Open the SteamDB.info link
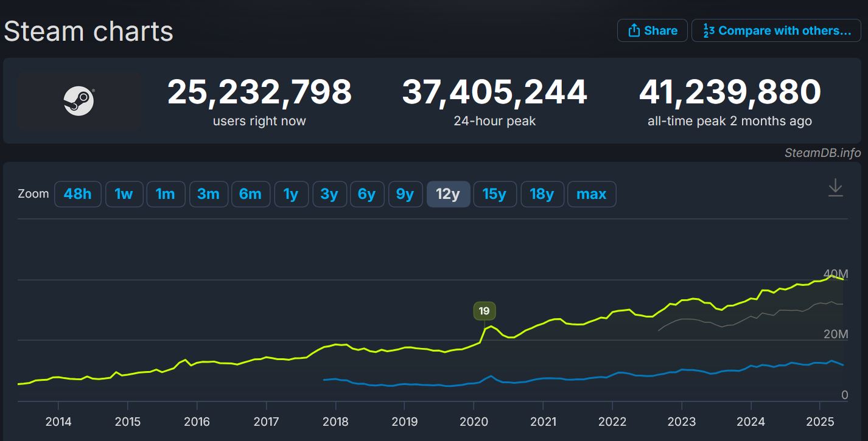Image resolution: width=868 pixels, height=441 pixels. tap(823, 153)
